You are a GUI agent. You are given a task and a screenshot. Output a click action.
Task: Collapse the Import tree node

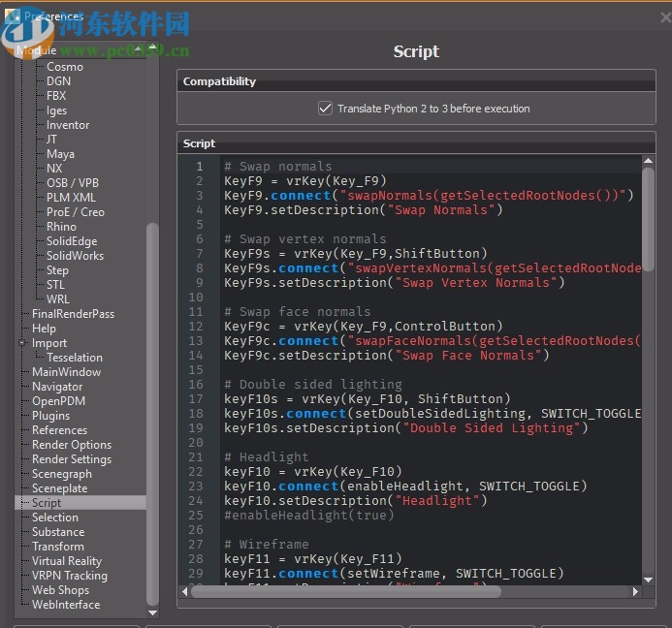22,343
